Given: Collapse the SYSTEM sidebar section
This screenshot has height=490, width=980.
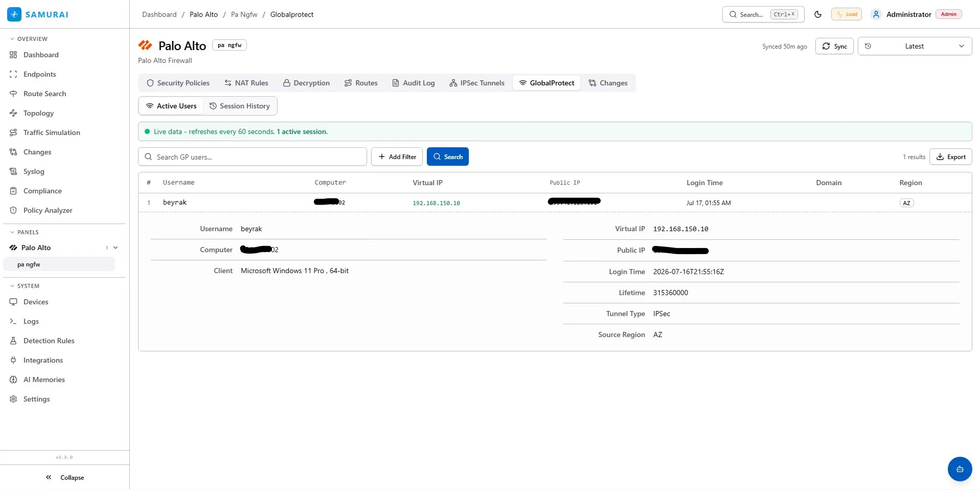Looking at the screenshot, I should point(25,286).
